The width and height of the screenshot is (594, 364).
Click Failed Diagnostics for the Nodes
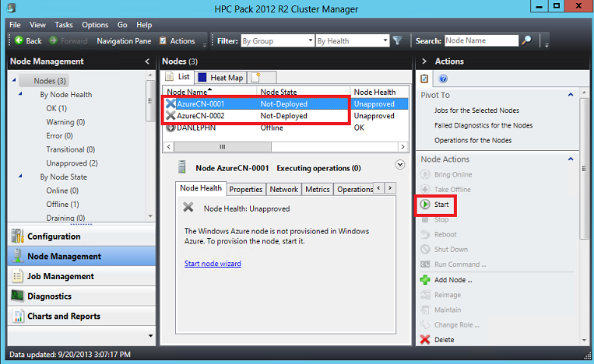(x=483, y=125)
